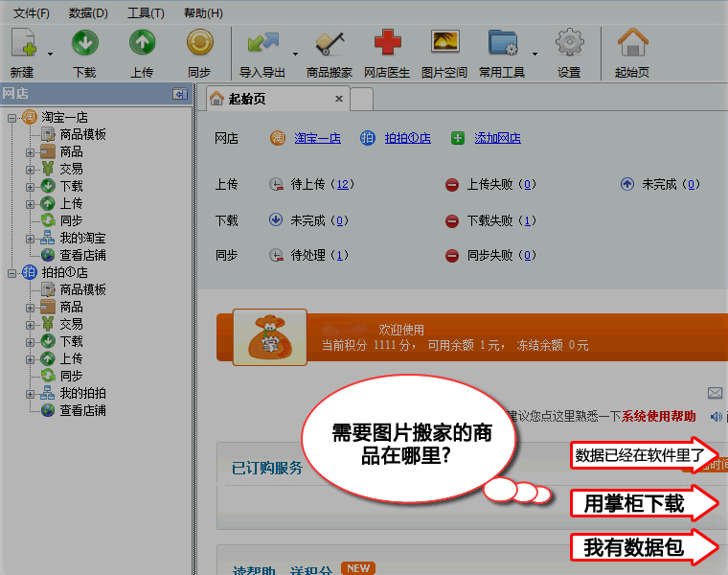Click the 掌 money bag avatar
This screenshot has height=575, width=728.
[x=270, y=337]
